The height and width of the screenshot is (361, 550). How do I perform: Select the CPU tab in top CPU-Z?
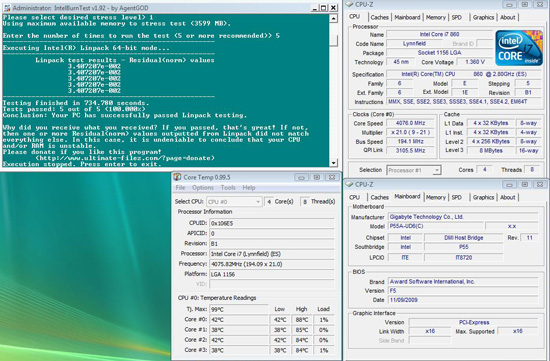355,16
